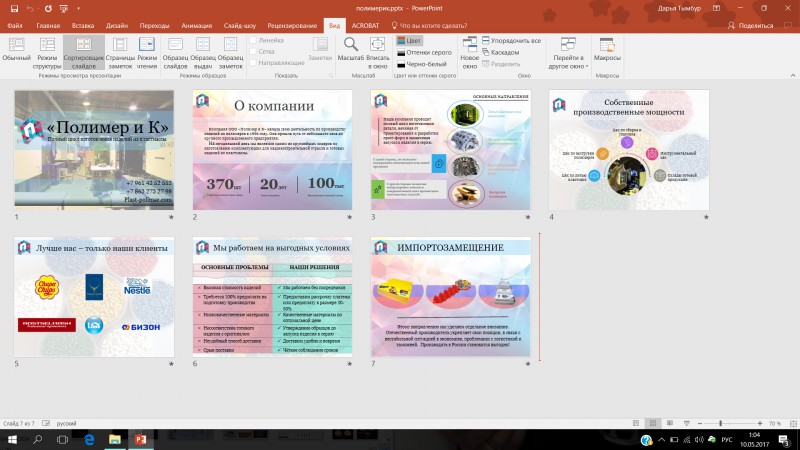Screen dimensions: 800x450
Task: Select Сортировщик слайдов view button
Action: [x=84, y=53]
